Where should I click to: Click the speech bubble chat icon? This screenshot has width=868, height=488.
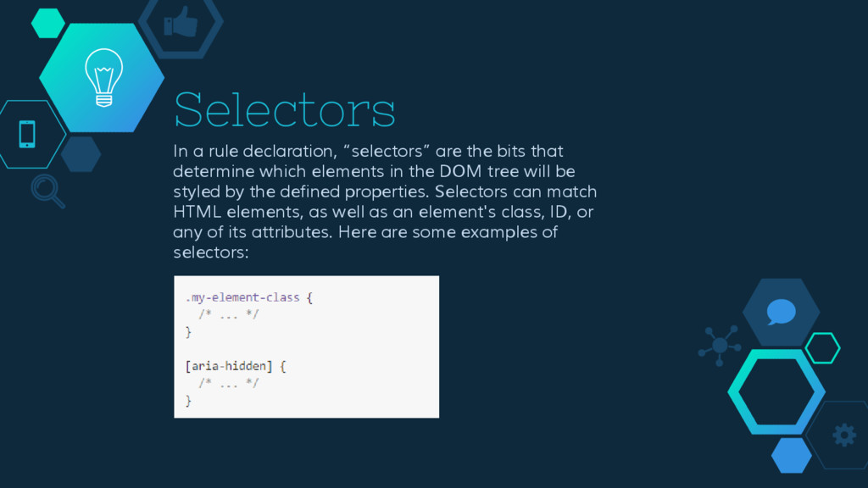[x=781, y=312]
